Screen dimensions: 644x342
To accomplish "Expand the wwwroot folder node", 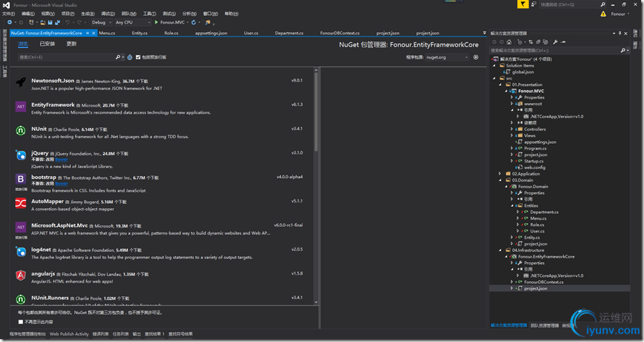I will pos(512,104).
